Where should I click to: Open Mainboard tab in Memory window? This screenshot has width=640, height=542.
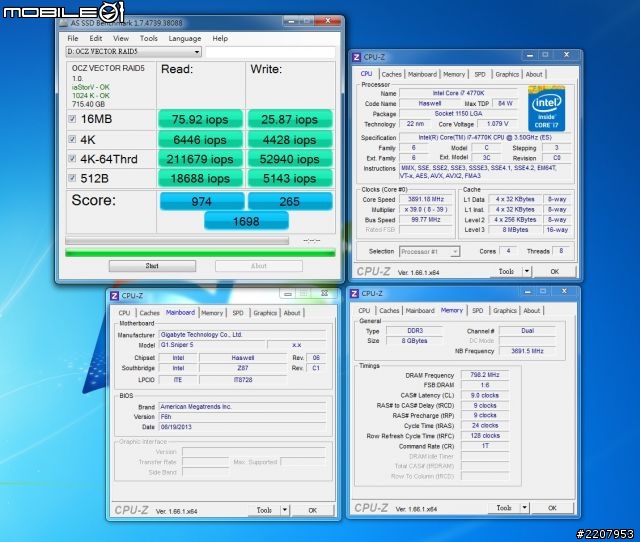tap(420, 311)
